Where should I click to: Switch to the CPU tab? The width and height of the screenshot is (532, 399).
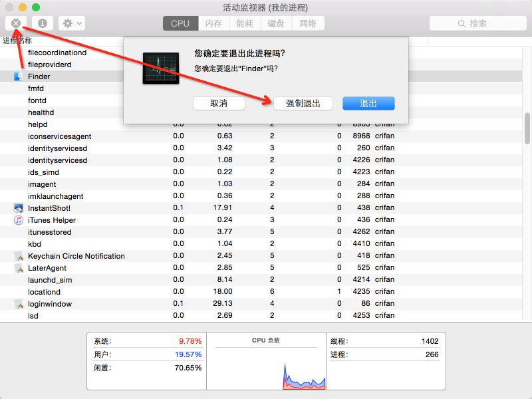[180, 23]
